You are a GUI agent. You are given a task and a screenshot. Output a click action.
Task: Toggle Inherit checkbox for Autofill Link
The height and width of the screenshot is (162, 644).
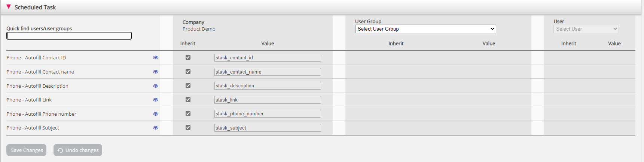pos(188,100)
